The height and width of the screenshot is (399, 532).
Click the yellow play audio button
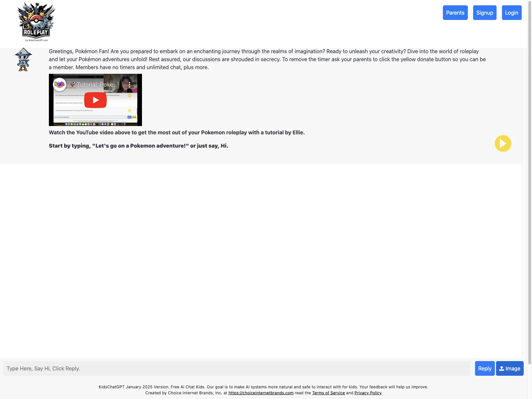503,143
